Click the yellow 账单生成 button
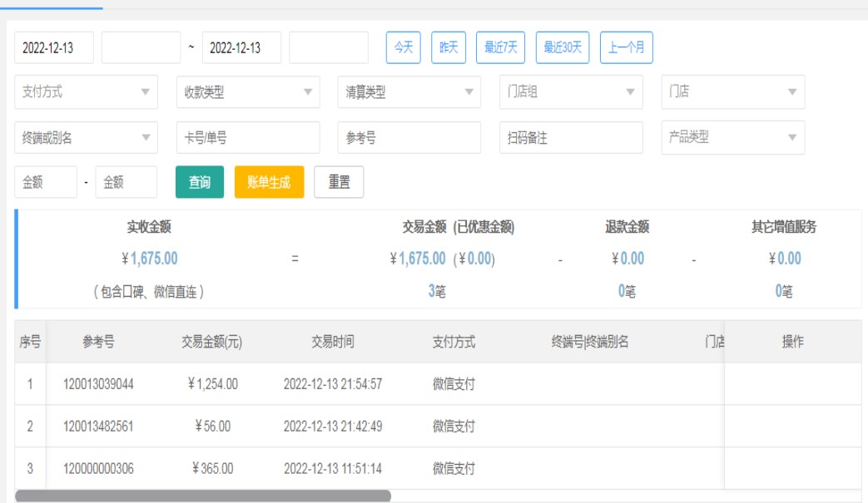 269,183
